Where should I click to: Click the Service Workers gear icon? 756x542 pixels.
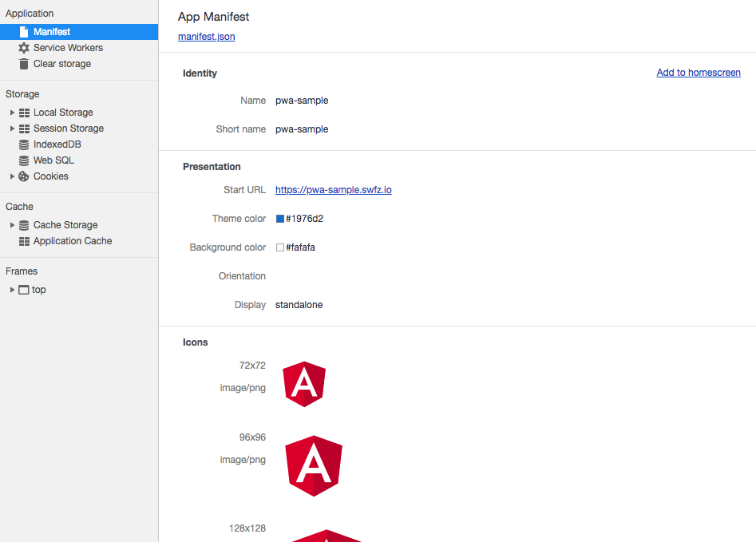click(24, 48)
